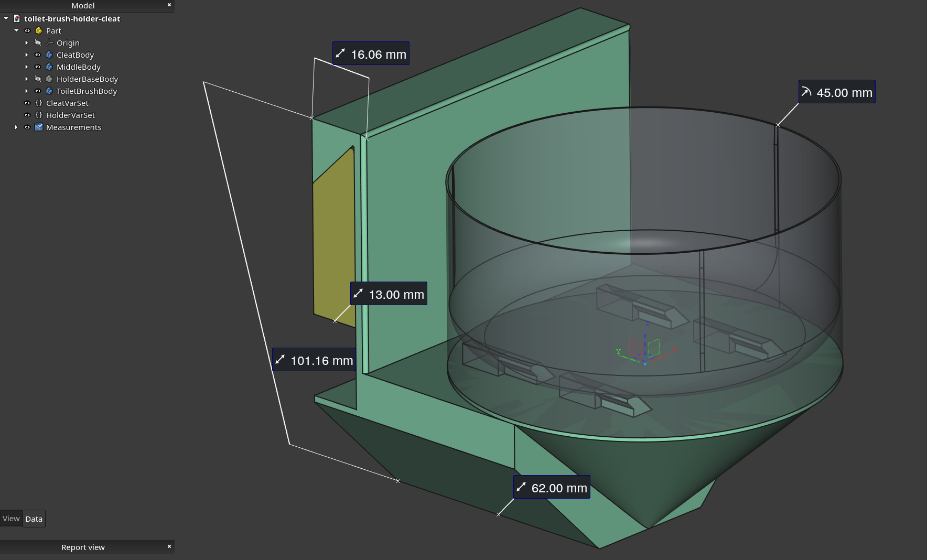This screenshot has width=927, height=560.
Task: Click the 62.00 mm measurement text
Action: coord(559,488)
